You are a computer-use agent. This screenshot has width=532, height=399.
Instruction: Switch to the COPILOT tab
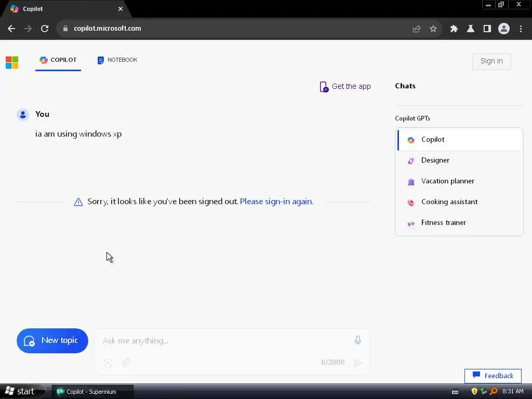(x=58, y=60)
